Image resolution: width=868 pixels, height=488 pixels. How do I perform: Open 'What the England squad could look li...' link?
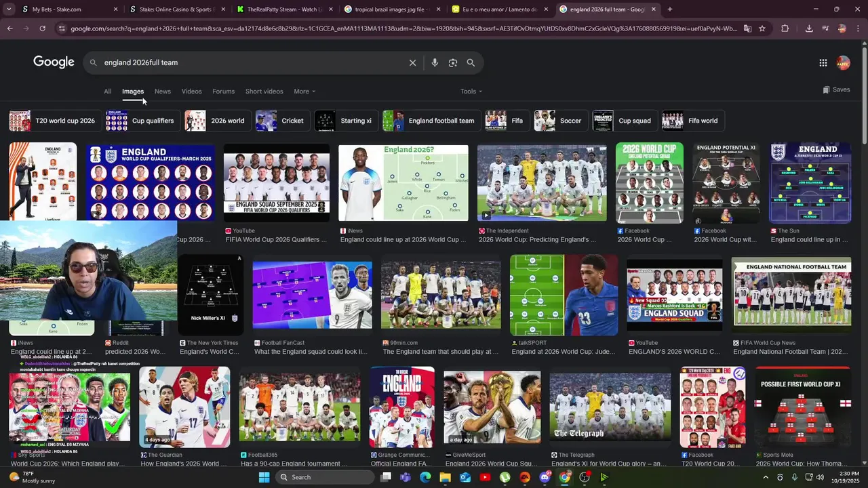coord(311,352)
